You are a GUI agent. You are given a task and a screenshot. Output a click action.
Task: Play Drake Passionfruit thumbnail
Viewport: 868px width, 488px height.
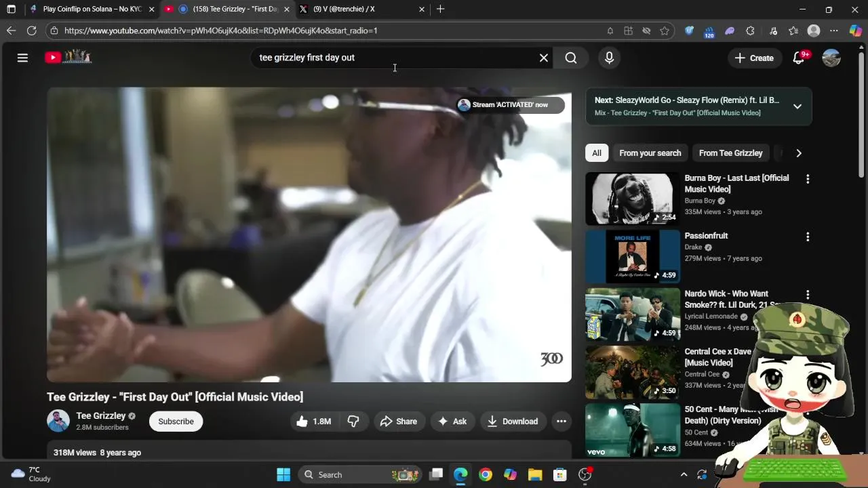tap(633, 256)
